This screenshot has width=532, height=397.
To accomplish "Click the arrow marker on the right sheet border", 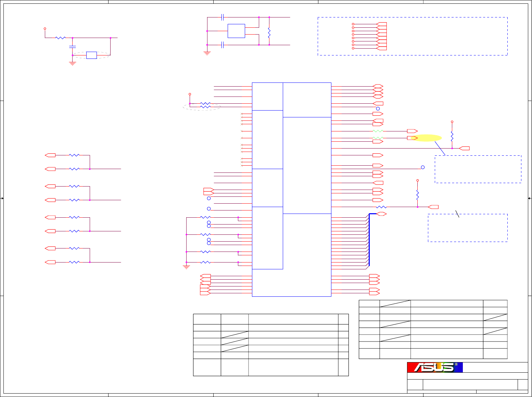I will (530, 198).
